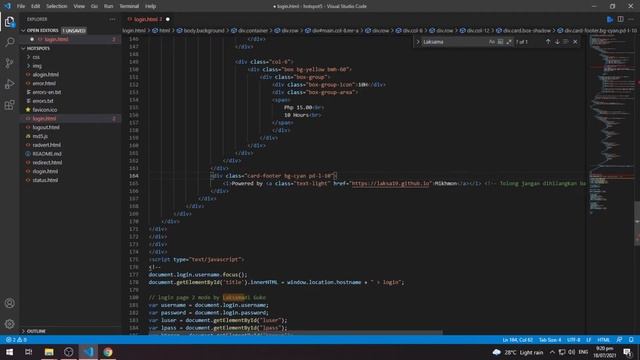Open the Help menu
This screenshot has height=360, width=640.
[x=150, y=6]
